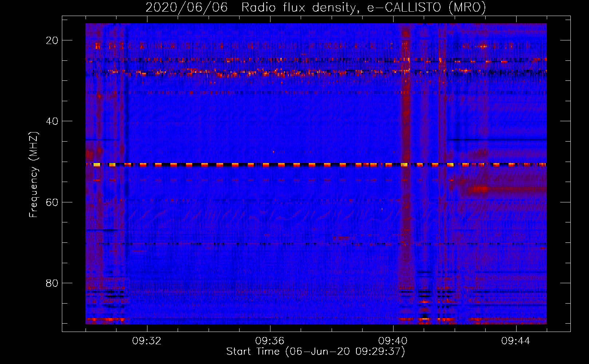
Task: Click the 80 MHz frequency tick label
Action: click(x=52, y=283)
